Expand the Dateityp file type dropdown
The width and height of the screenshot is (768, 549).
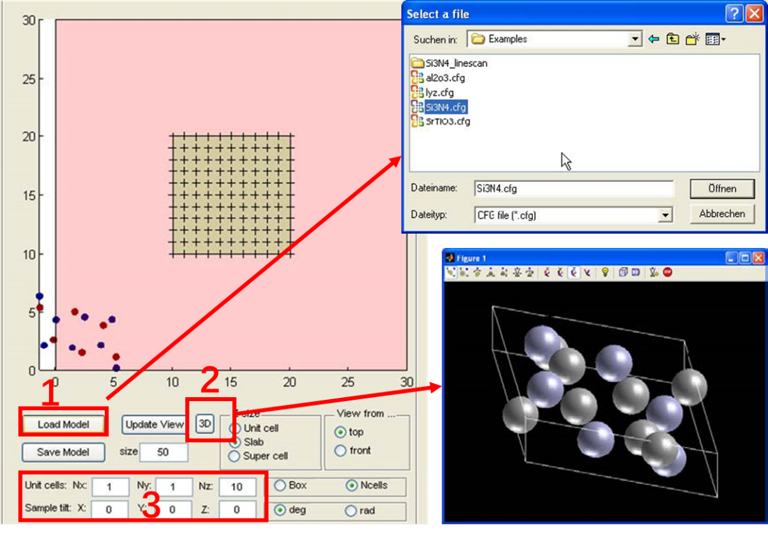(x=665, y=215)
